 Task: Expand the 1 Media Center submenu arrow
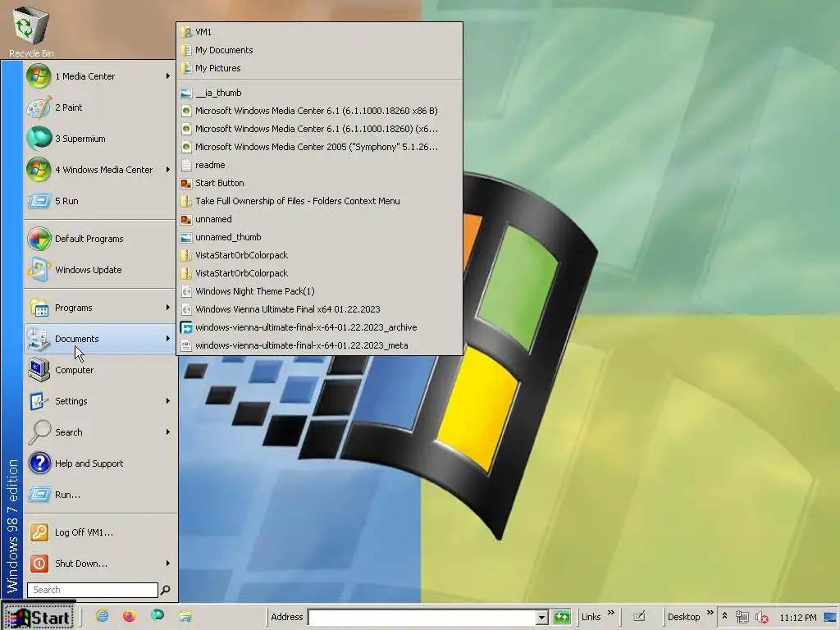coord(167,76)
